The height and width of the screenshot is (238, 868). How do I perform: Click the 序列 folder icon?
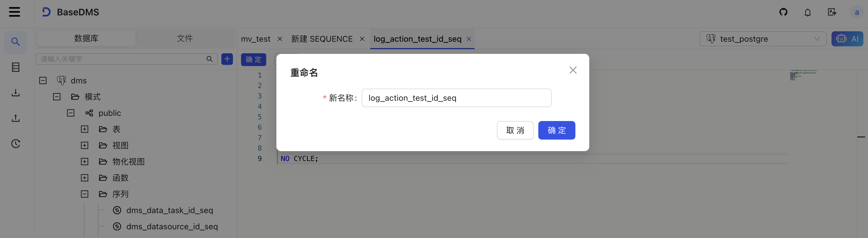click(x=103, y=194)
